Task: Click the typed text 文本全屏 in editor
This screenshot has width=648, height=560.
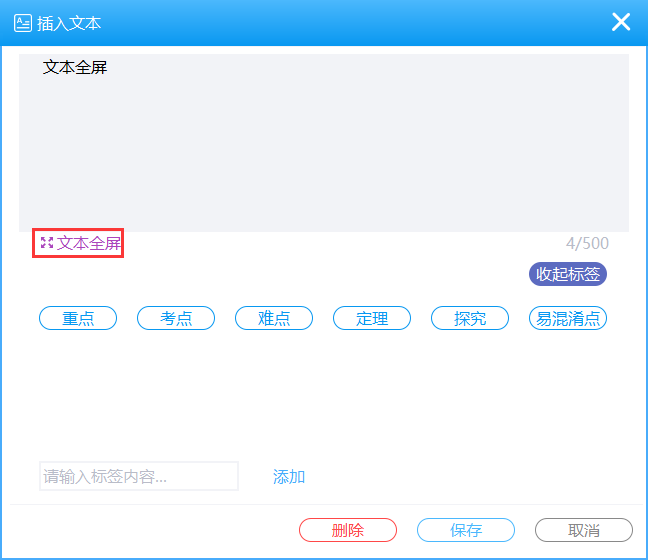Action: 75,67
